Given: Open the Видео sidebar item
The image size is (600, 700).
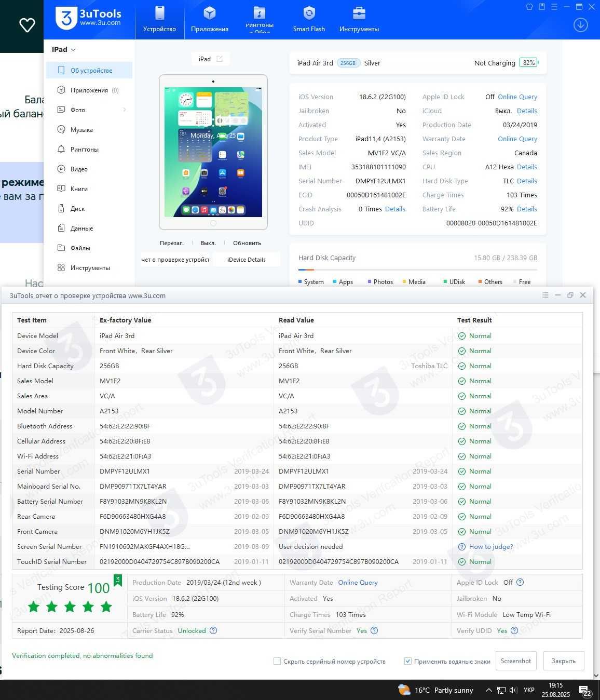Looking at the screenshot, I should pyautogui.click(x=89, y=169).
